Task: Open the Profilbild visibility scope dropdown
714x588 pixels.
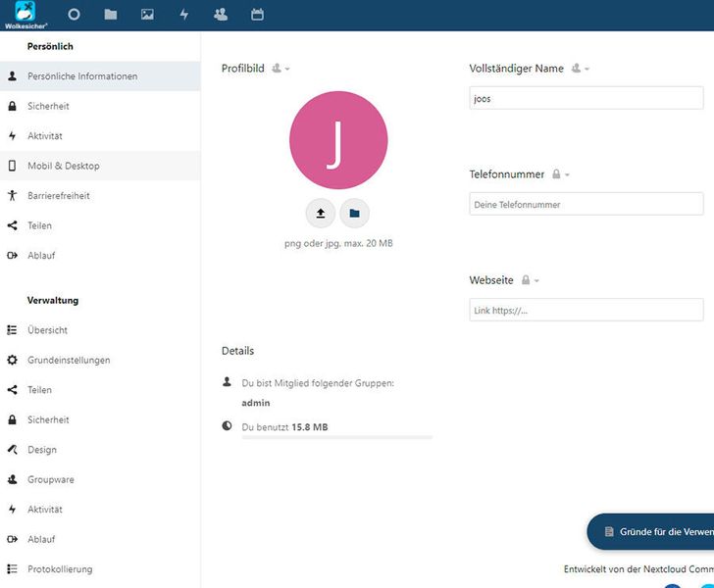Action: pos(280,69)
